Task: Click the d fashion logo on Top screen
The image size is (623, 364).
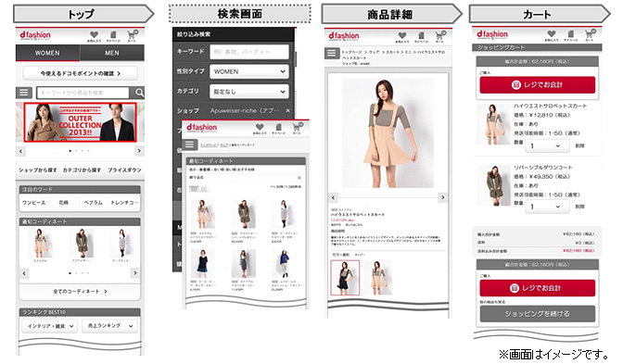Action: 35,35
